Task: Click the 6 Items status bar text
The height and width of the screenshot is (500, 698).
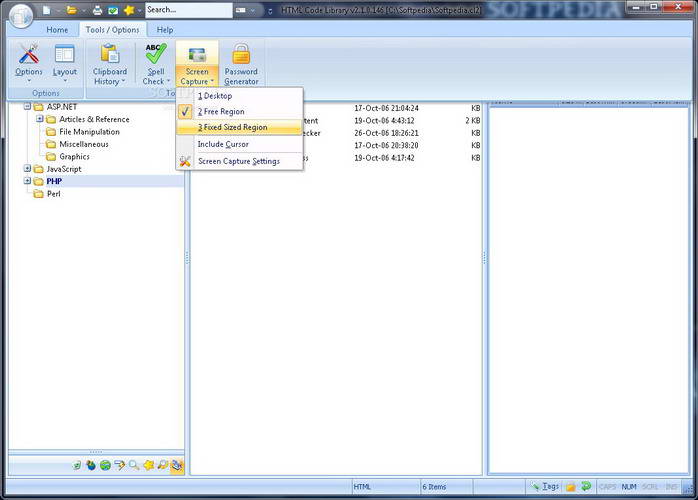Action: click(434, 487)
